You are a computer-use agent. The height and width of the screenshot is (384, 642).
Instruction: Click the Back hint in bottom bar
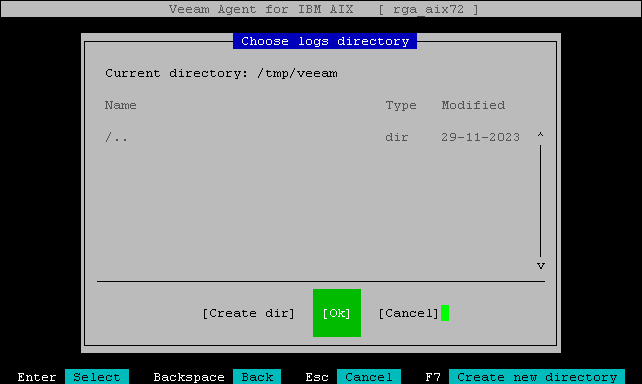coord(257,377)
